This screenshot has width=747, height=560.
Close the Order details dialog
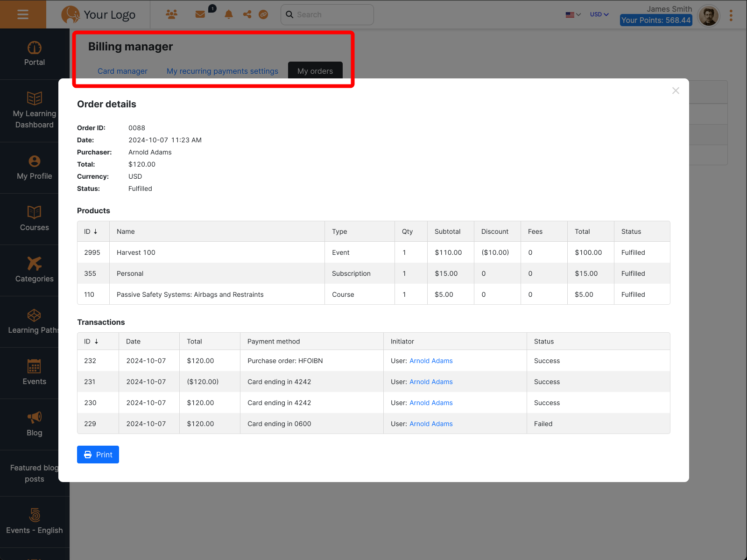[675, 91]
